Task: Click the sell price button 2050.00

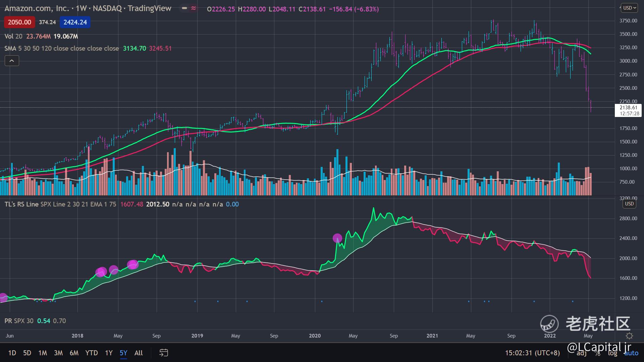Action: pyautogui.click(x=19, y=22)
